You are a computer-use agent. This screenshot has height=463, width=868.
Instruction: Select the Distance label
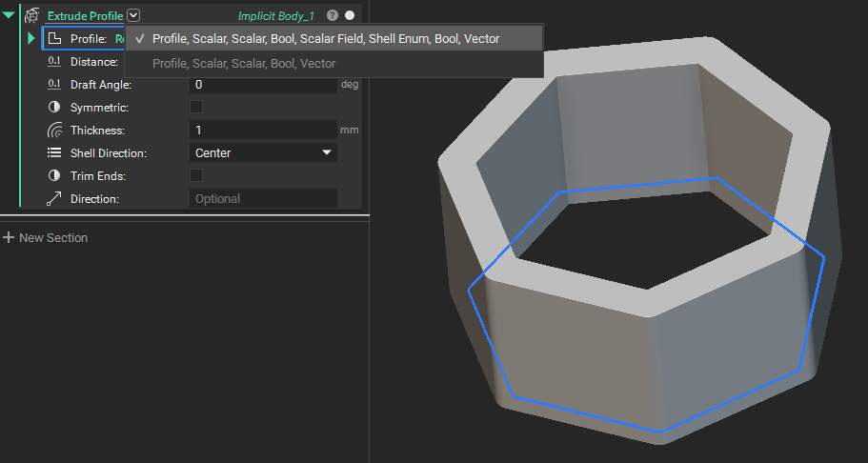tap(94, 62)
